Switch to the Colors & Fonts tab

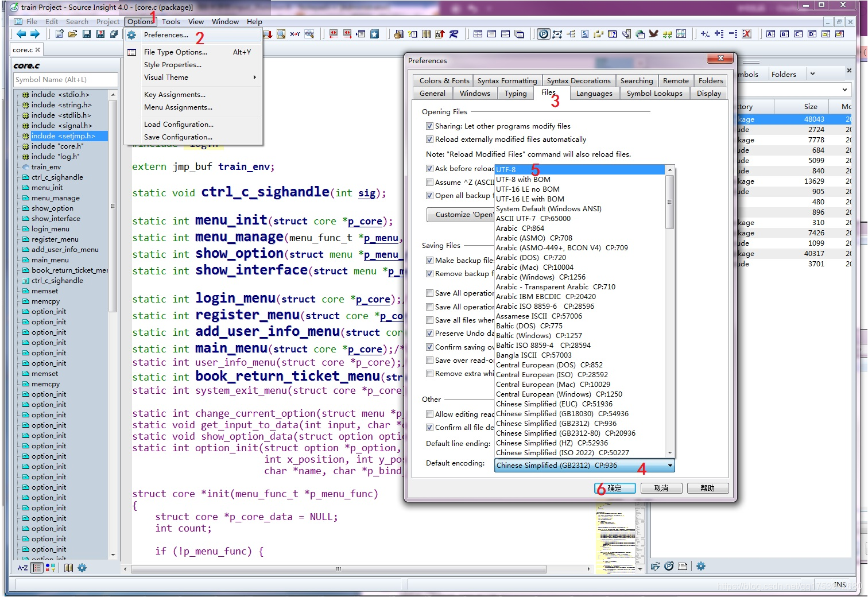coord(444,80)
